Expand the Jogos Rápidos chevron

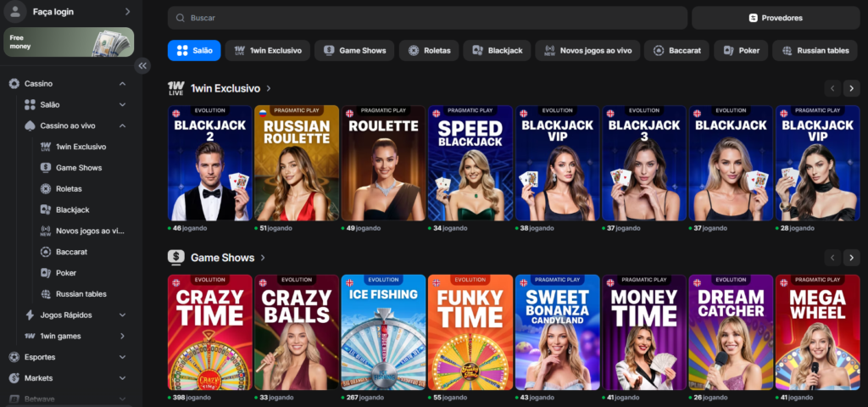click(122, 315)
